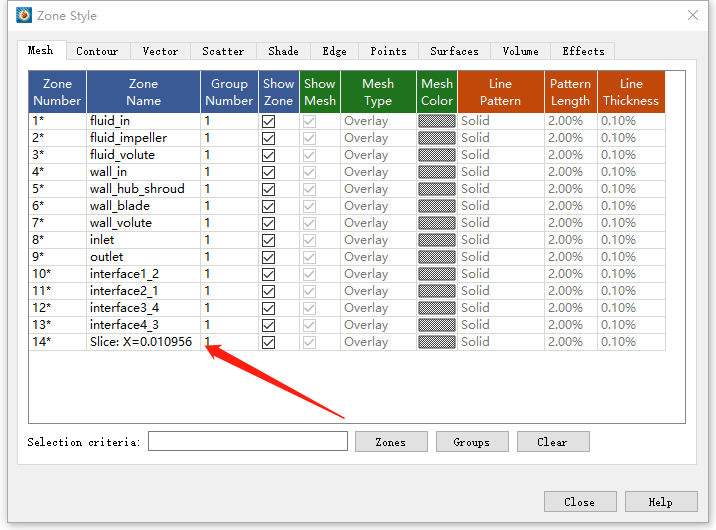Close the Zone Style dialog window

point(693,15)
